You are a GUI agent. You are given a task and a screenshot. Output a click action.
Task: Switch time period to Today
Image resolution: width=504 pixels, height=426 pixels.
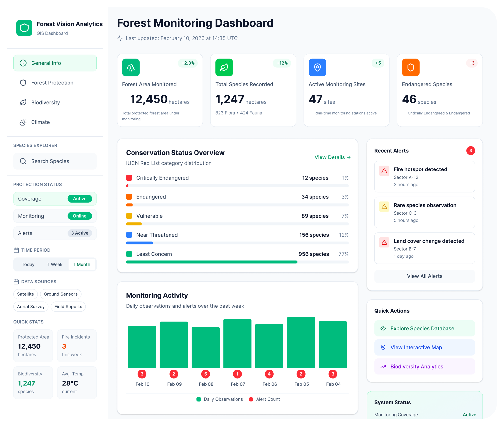point(28,264)
